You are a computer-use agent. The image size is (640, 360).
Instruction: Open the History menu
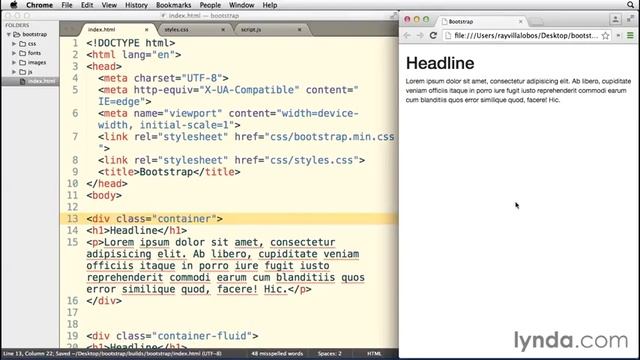[x=136, y=5]
